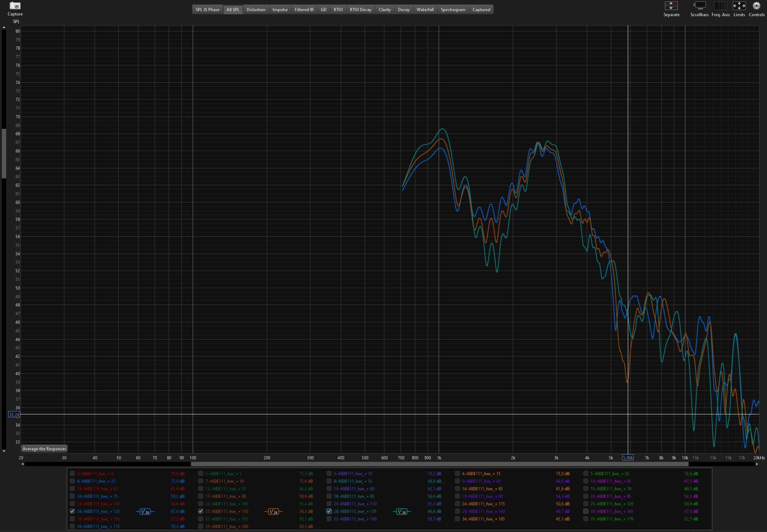
Task: Switch to the Waterfall tab
Action: (425, 10)
